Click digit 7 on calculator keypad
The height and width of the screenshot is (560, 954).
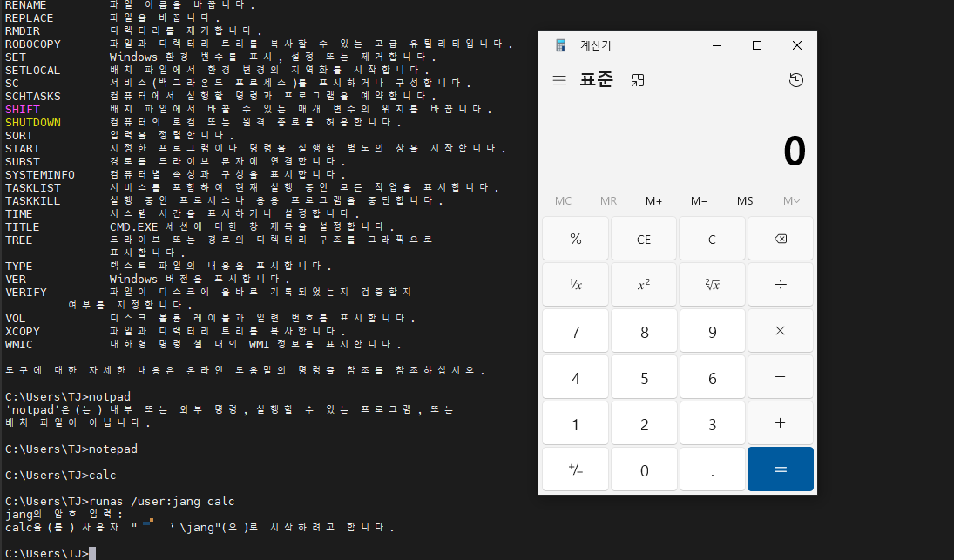point(576,331)
